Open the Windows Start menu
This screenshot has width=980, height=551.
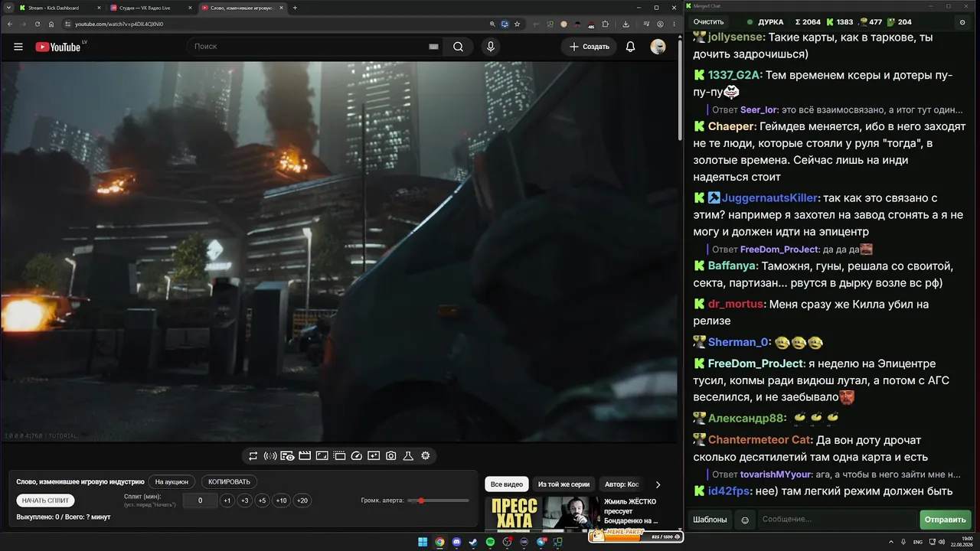(x=423, y=542)
